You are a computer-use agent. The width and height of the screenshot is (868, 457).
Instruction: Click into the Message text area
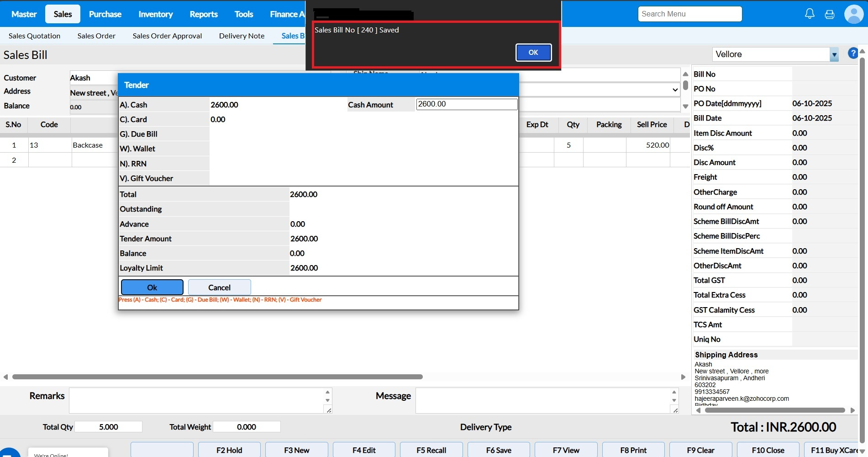547,400
